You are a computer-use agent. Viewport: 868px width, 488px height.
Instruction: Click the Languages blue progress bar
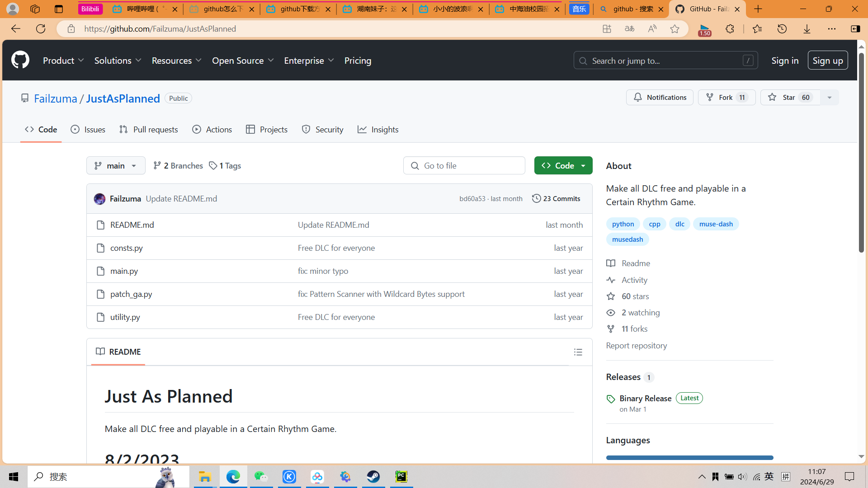(690, 458)
